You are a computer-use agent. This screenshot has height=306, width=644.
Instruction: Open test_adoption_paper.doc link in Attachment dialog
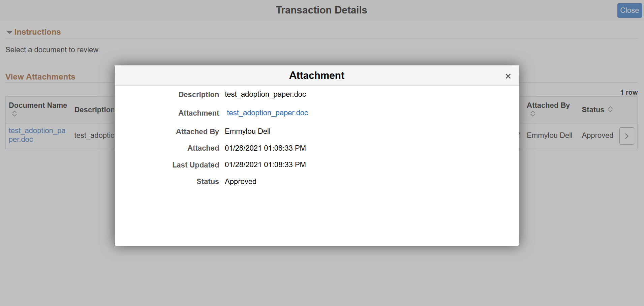tap(267, 113)
